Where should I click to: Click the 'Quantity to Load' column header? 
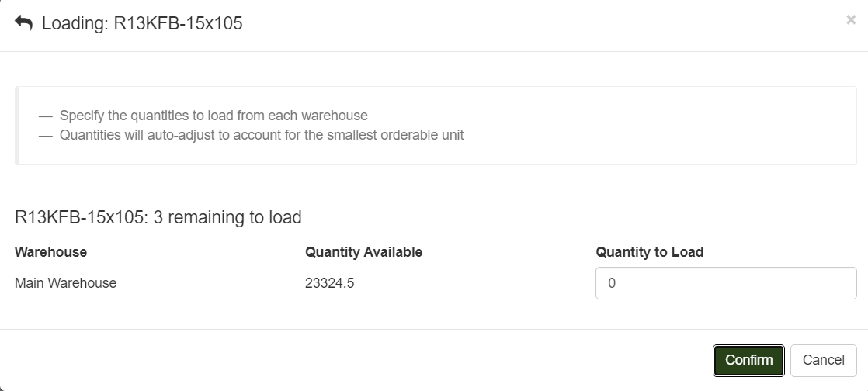[x=649, y=252]
